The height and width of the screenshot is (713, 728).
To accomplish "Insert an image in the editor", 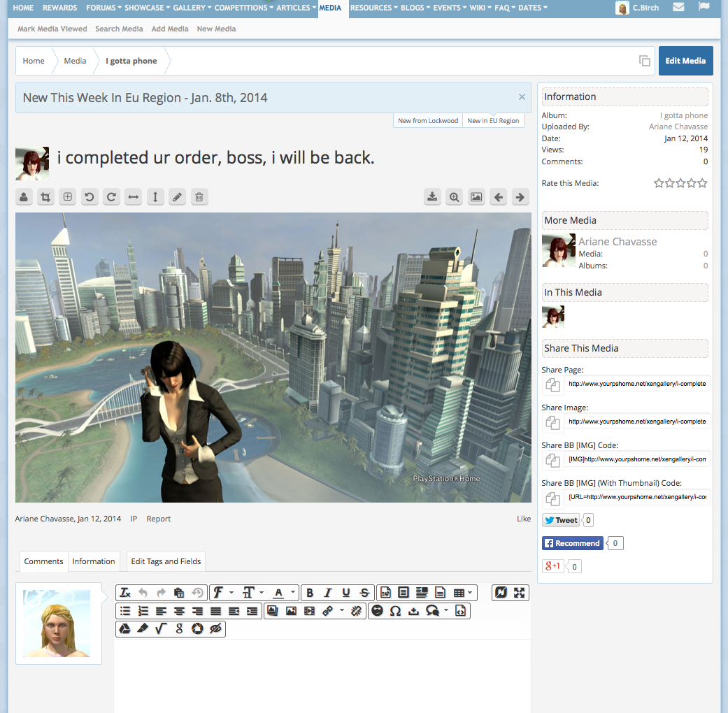I will tap(291, 611).
